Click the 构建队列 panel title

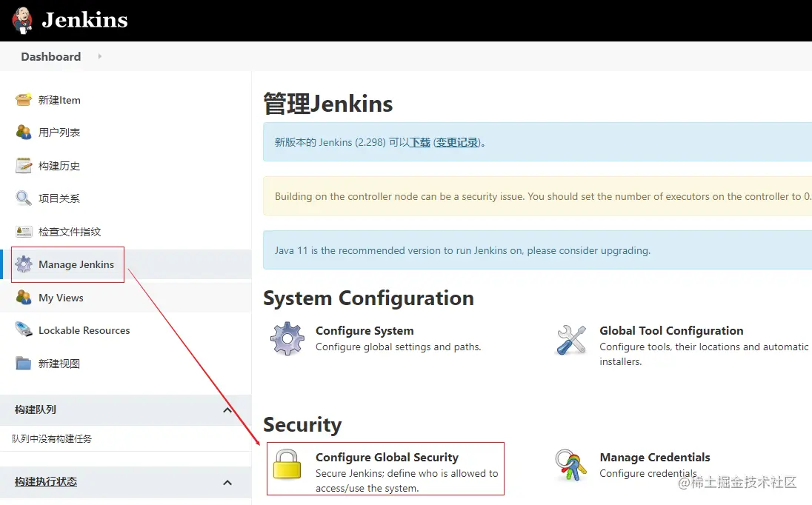coord(36,409)
